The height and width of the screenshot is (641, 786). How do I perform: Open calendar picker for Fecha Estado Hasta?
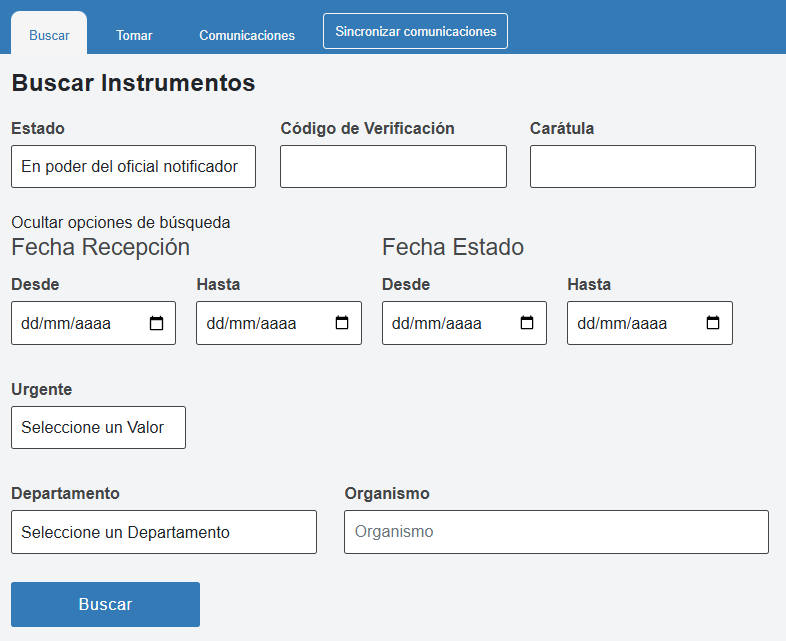pos(713,323)
